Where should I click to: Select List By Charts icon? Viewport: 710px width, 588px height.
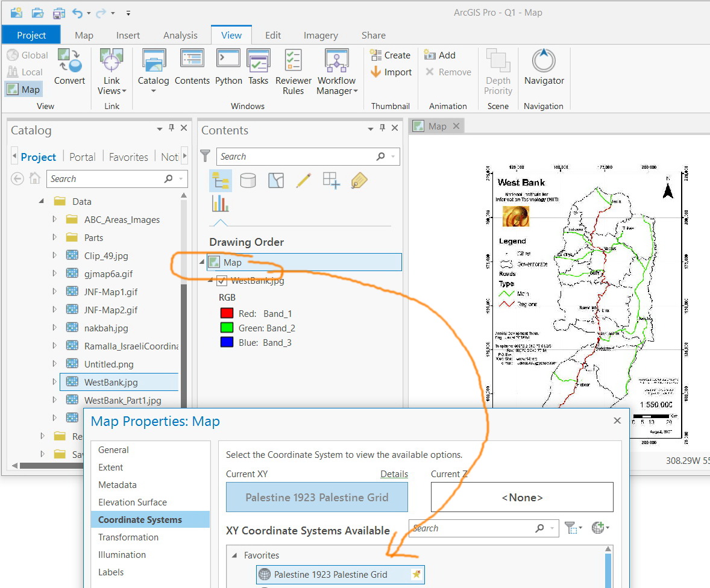pyautogui.click(x=221, y=204)
